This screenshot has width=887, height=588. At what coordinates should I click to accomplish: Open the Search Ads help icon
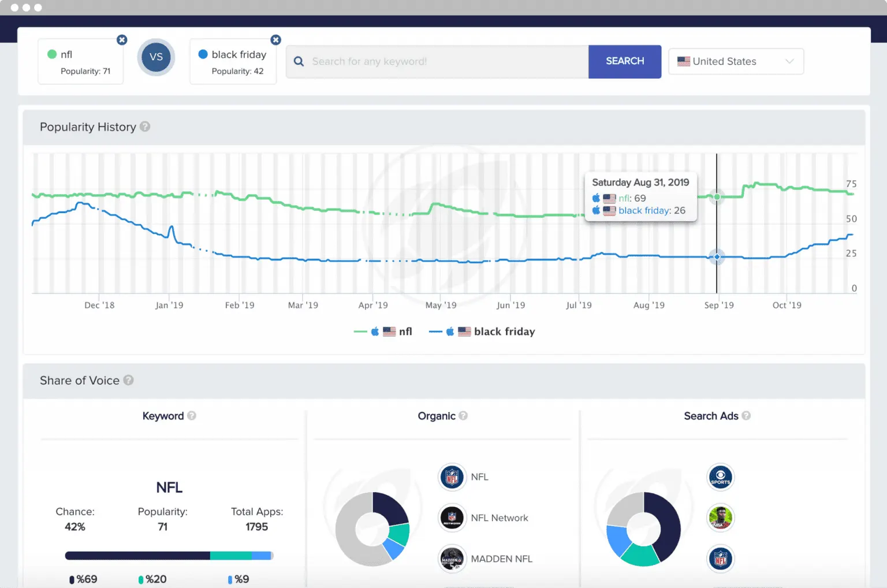coord(746,416)
